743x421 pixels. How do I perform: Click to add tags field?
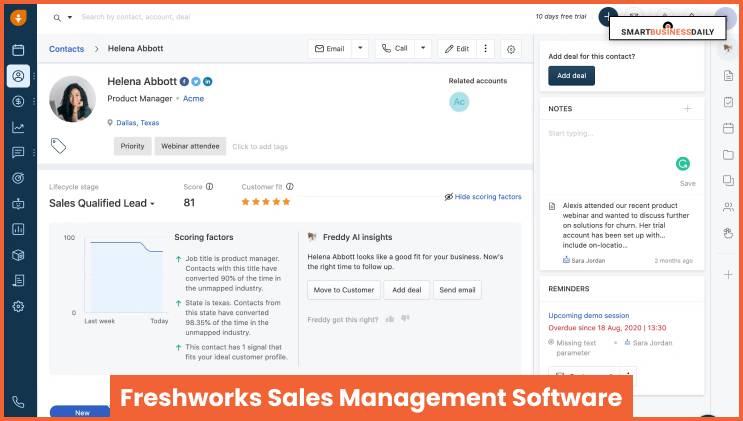pyautogui.click(x=260, y=146)
